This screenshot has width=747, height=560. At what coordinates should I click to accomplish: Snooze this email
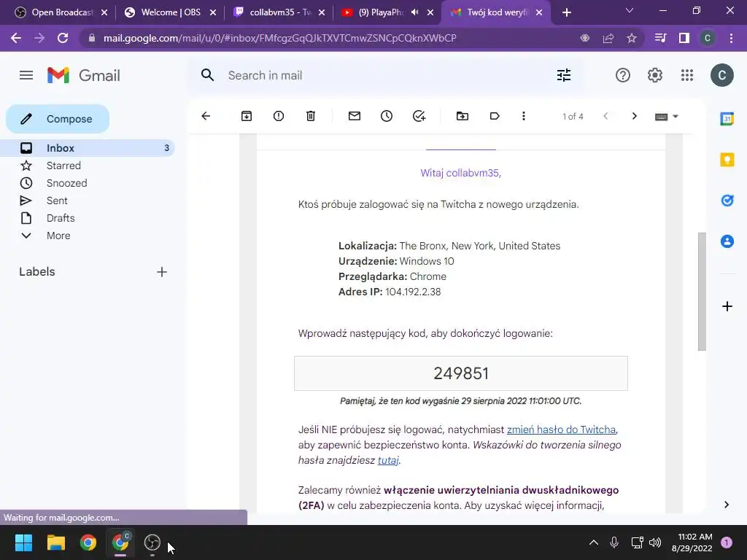point(387,116)
